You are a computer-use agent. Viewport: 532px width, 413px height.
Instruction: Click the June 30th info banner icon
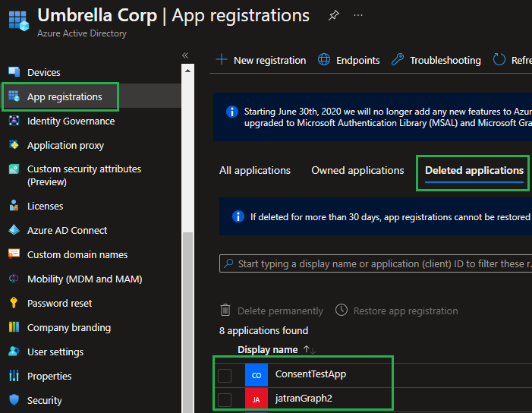[232, 112]
